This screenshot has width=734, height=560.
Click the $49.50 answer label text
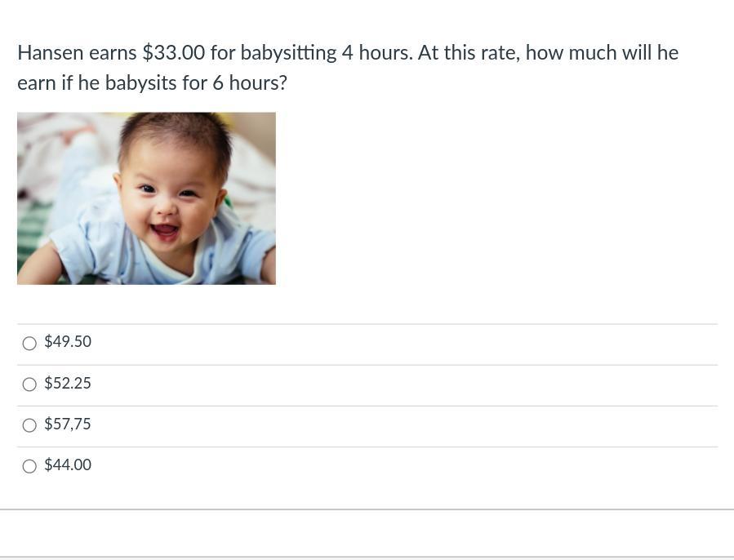pos(68,341)
